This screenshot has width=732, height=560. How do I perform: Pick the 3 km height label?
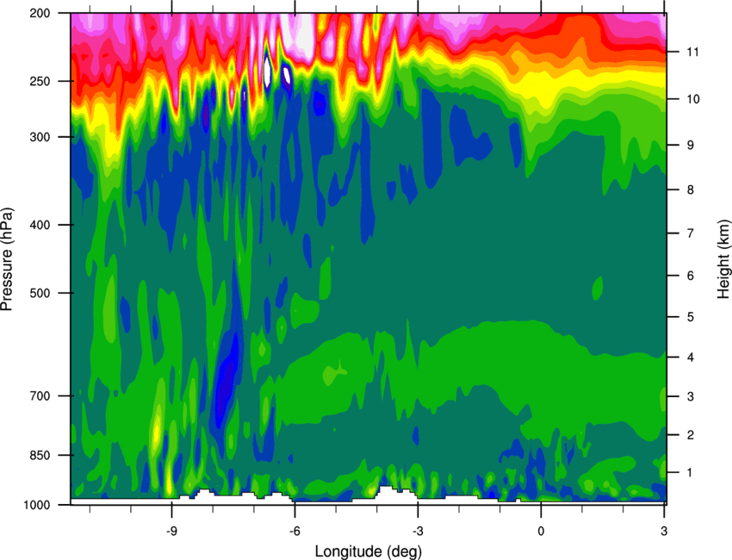tap(690, 396)
